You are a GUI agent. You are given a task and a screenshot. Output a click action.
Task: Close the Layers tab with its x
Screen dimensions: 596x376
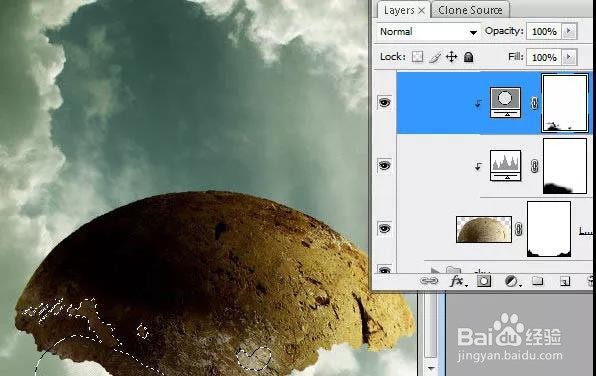(x=422, y=11)
